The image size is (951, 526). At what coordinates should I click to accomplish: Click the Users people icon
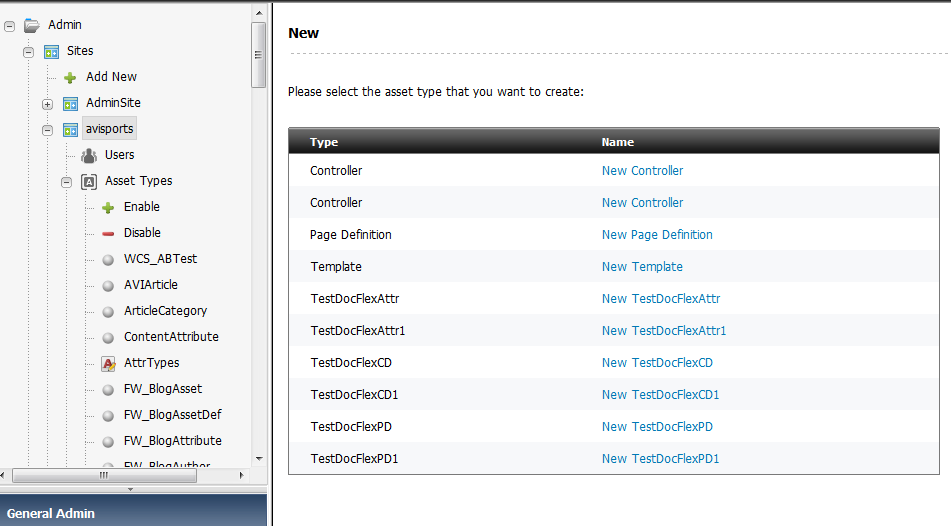point(89,155)
